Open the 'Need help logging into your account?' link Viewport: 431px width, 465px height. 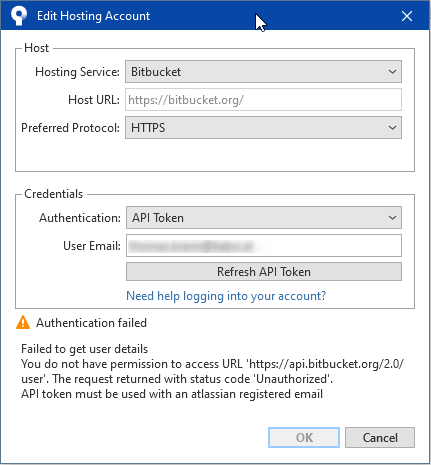click(226, 296)
